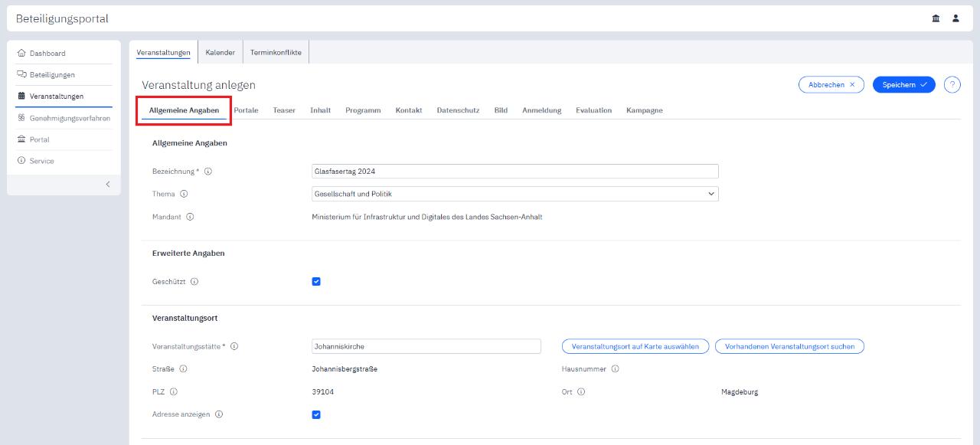Open the Anmeldung tab
980x445 pixels.
[x=542, y=110]
